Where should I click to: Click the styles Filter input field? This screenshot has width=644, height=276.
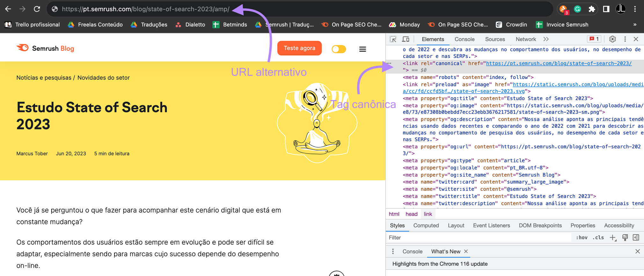(478, 237)
